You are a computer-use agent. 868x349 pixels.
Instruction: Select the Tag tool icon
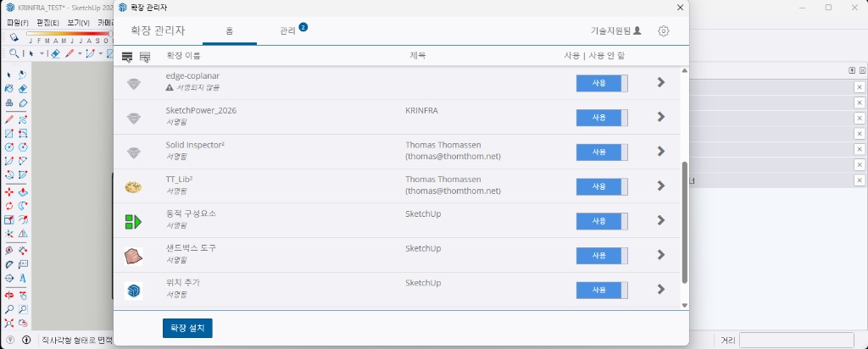click(x=23, y=102)
